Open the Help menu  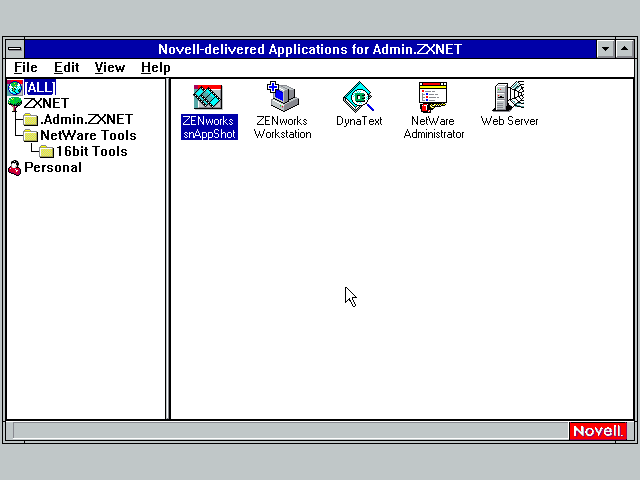[x=156, y=67]
